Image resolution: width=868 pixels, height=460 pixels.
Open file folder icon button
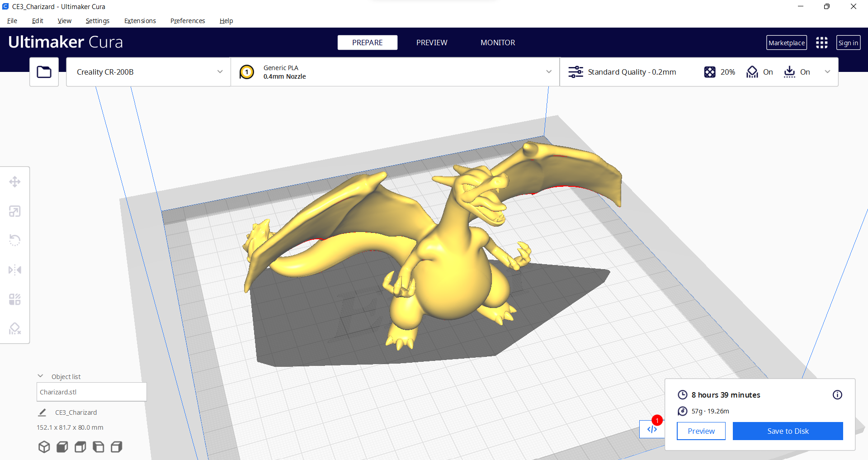pyautogui.click(x=44, y=72)
